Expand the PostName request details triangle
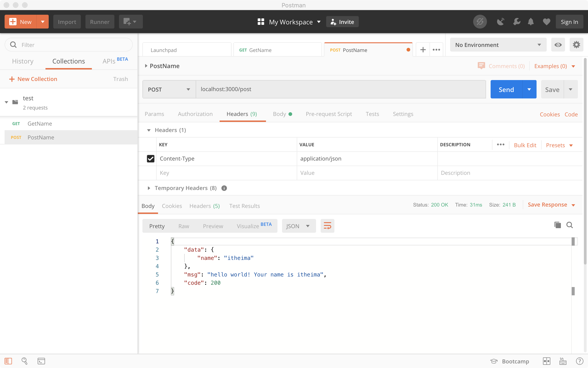This screenshot has height=368, width=588. [146, 66]
